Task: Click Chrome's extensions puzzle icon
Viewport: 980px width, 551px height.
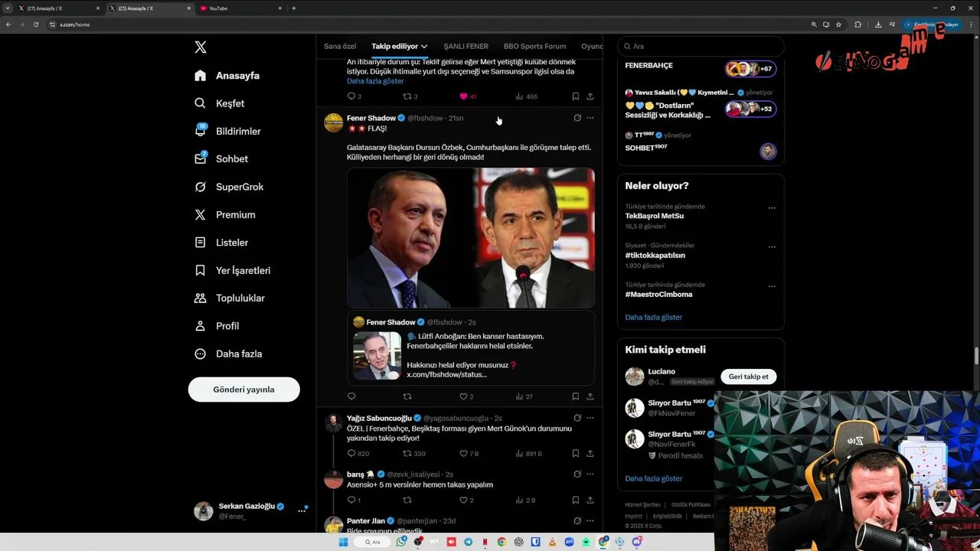Action: coord(857,24)
